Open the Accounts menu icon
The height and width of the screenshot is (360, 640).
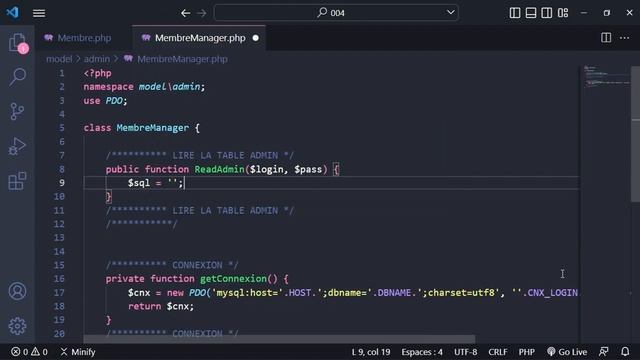click(x=17, y=291)
